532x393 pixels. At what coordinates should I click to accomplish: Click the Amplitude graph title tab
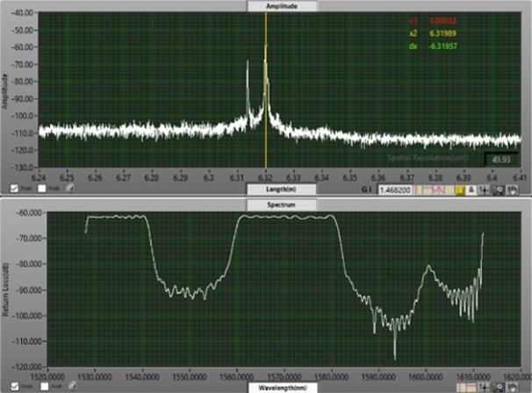(282, 5)
